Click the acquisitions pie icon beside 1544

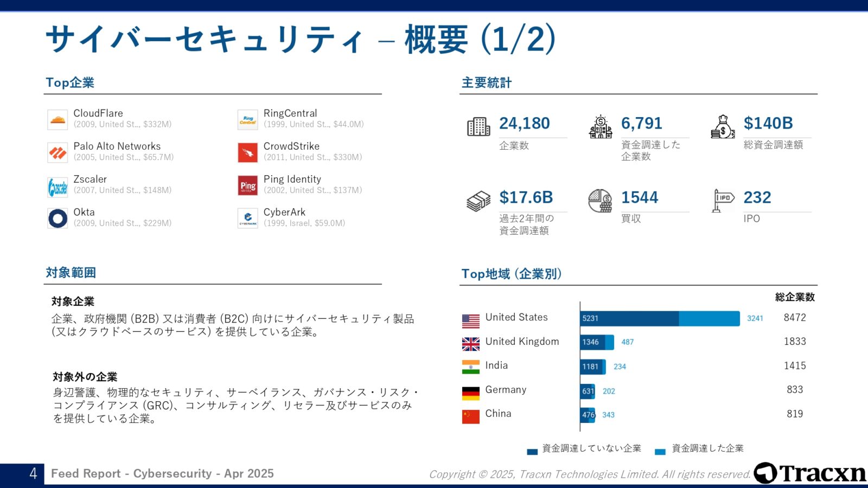tap(601, 201)
